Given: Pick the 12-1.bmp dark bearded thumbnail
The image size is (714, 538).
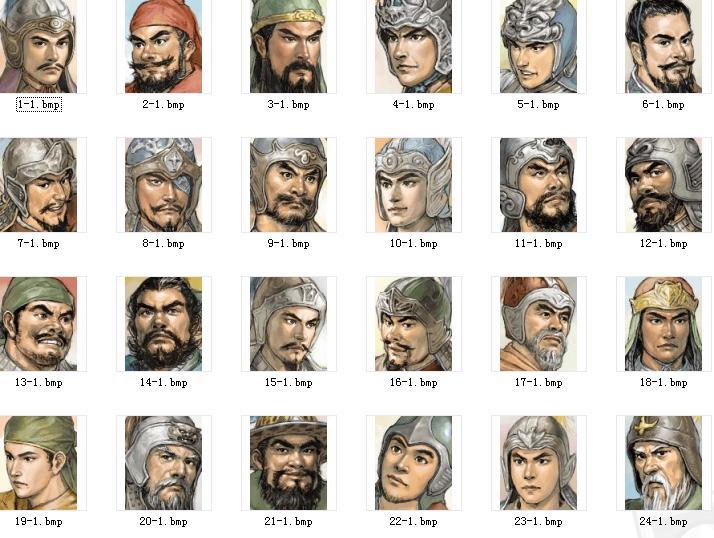Looking at the screenshot, I should click(663, 185).
